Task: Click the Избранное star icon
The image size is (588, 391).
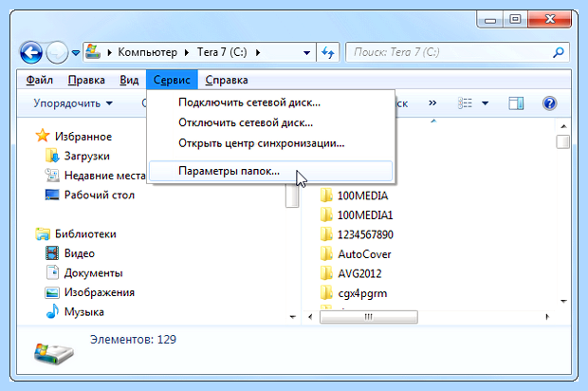Action: tap(43, 136)
